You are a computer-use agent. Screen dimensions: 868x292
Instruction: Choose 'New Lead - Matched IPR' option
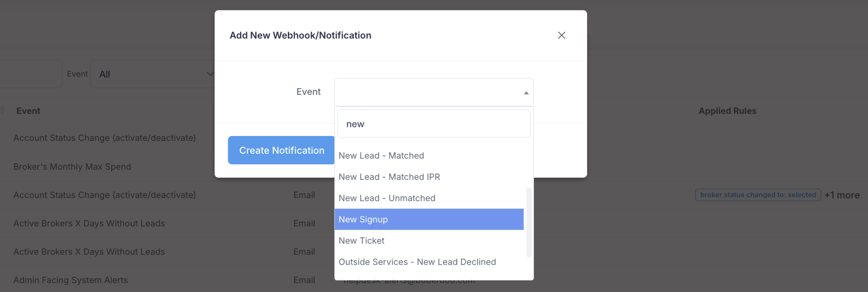(x=389, y=177)
